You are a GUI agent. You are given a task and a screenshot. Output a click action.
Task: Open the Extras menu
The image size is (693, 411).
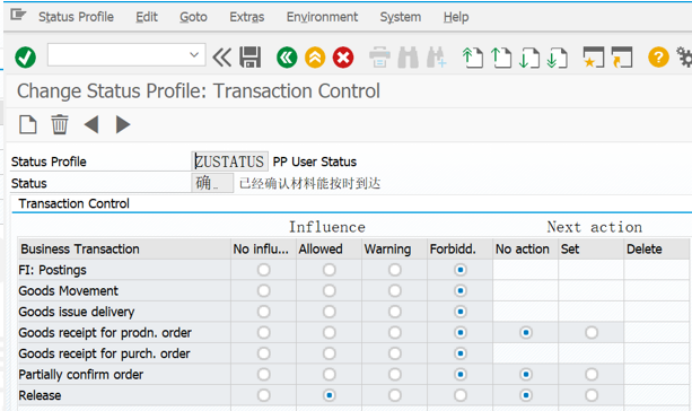coord(247,17)
